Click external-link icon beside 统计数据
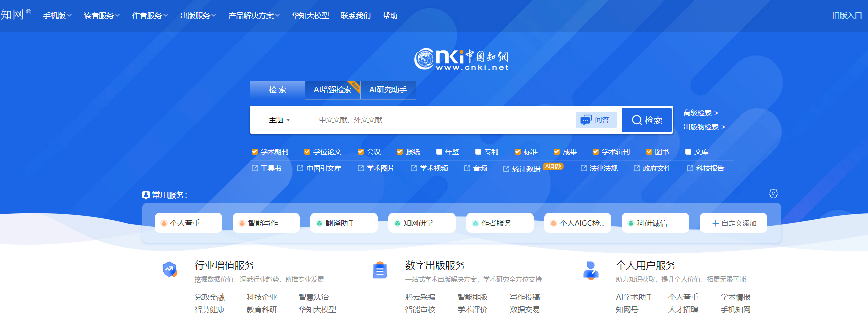The height and width of the screenshot is (321, 868). click(506, 169)
